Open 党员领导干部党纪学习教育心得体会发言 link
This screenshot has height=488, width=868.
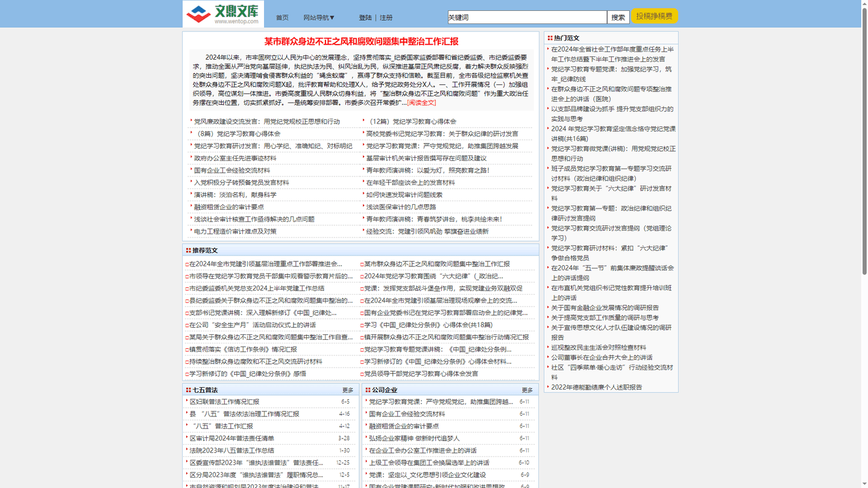(421, 374)
